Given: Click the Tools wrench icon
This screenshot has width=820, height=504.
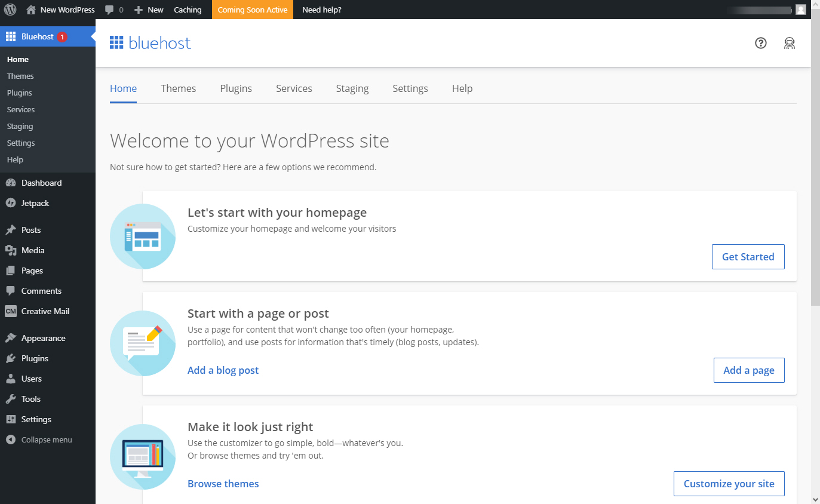Looking at the screenshot, I should 11,399.
